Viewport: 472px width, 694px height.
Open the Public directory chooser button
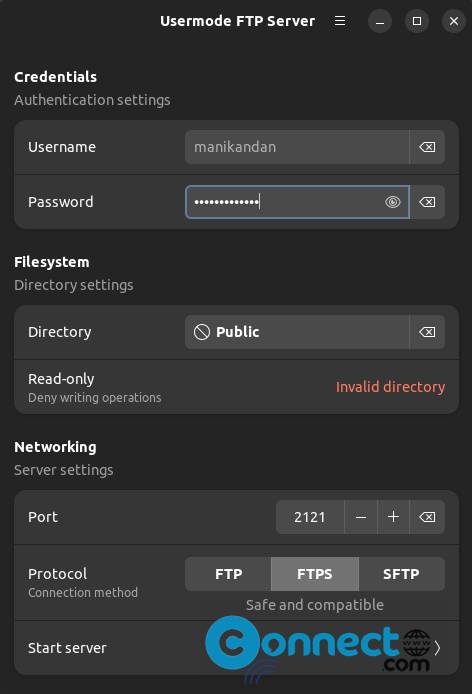click(x=297, y=332)
